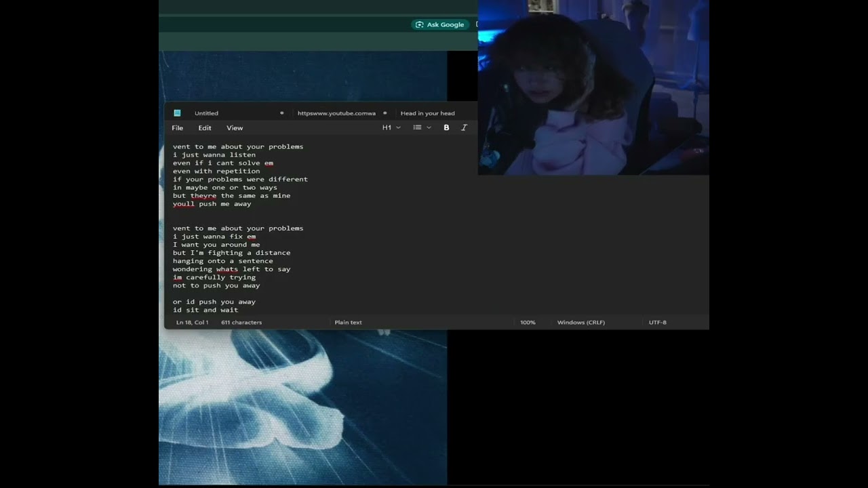The height and width of the screenshot is (488, 868).
Task: Open the Edit menu in Notepad
Action: tap(205, 128)
